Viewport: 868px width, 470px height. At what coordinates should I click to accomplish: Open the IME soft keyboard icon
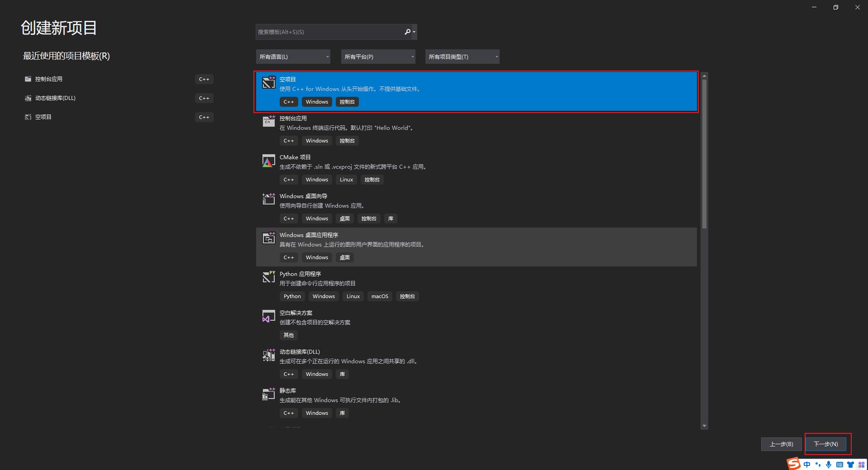839,465
